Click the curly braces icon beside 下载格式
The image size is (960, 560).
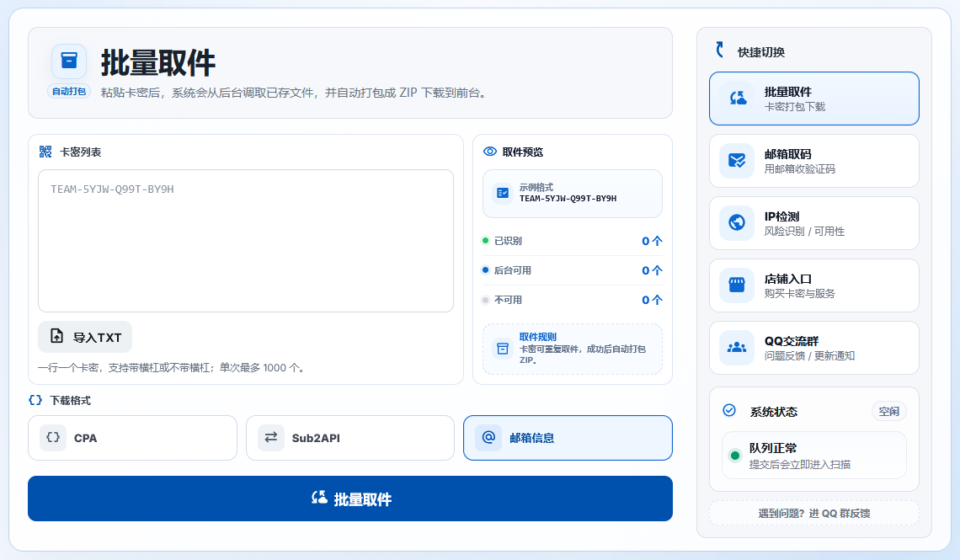pyautogui.click(x=35, y=400)
